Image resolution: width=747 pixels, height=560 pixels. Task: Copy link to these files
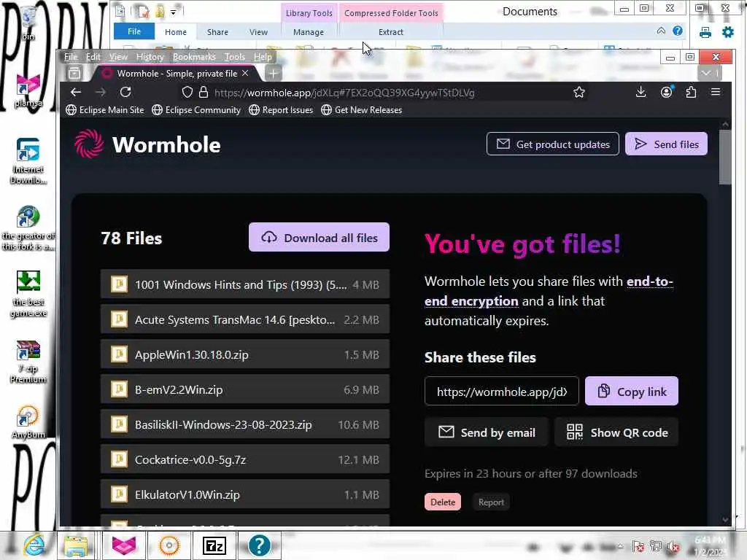pos(631,391)
